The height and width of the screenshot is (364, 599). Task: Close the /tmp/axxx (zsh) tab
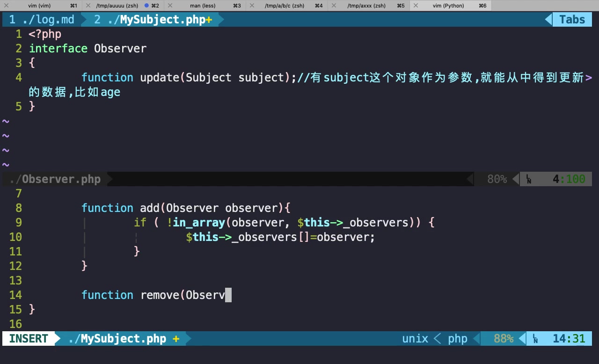[334, 6]
